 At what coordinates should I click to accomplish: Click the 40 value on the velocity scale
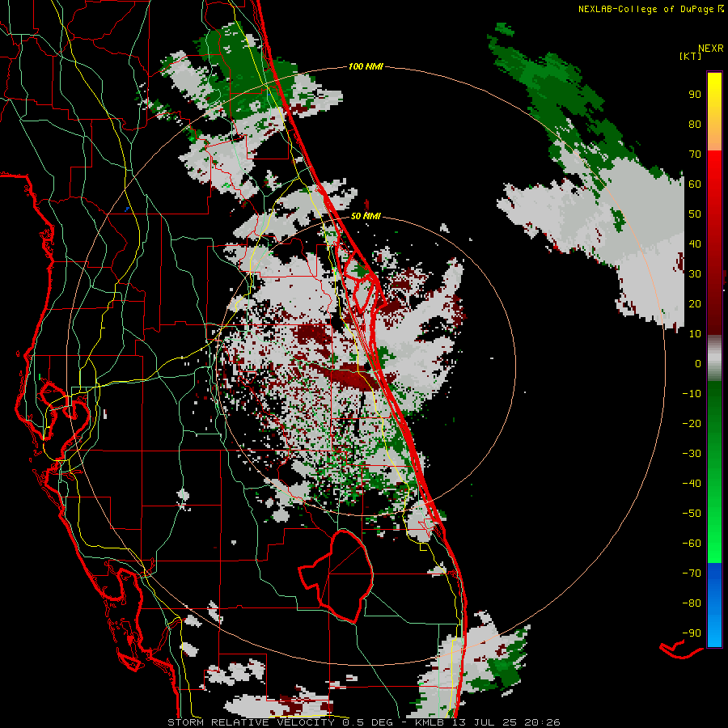pos(695,243)
